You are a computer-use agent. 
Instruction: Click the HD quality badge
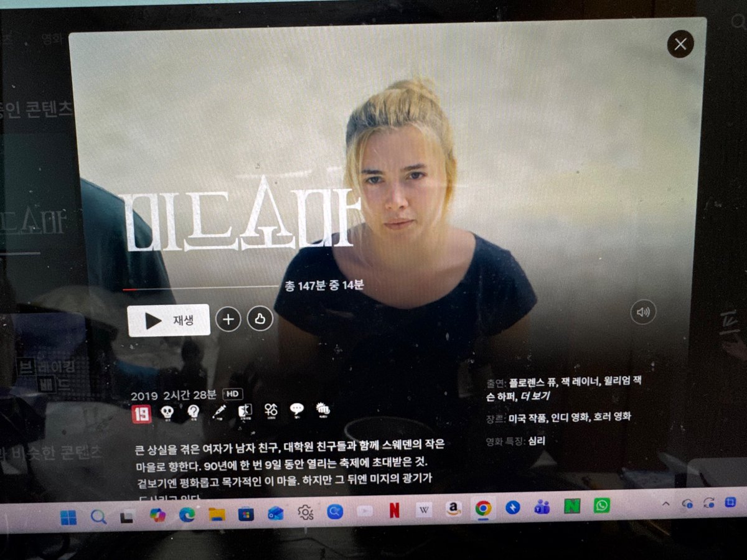click(233, 394)
